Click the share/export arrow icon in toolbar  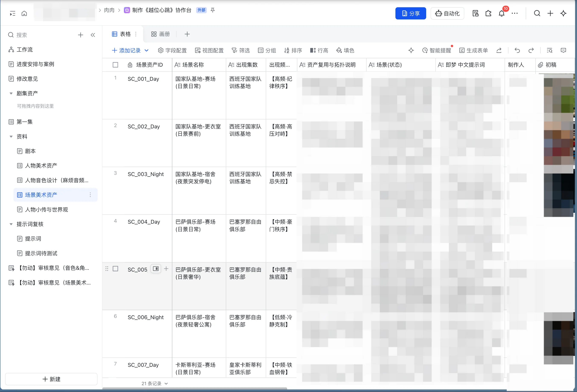499,50
